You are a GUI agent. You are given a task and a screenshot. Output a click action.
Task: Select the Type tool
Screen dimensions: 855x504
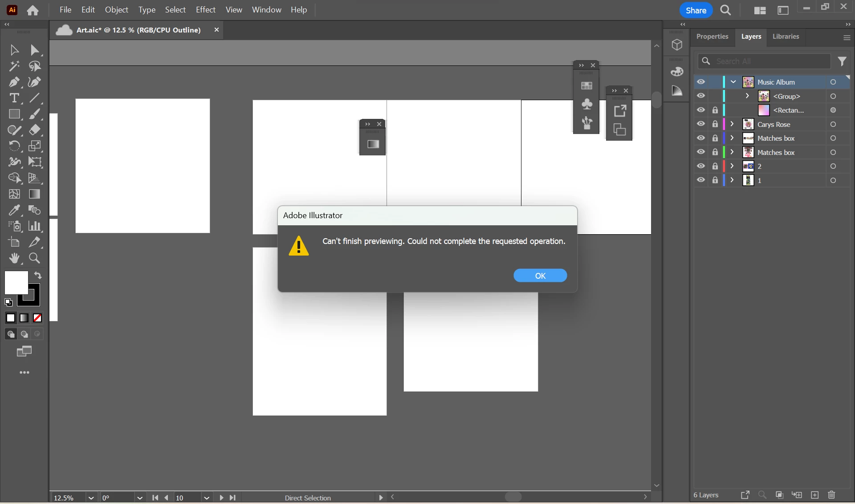click(x=14, y=98)
